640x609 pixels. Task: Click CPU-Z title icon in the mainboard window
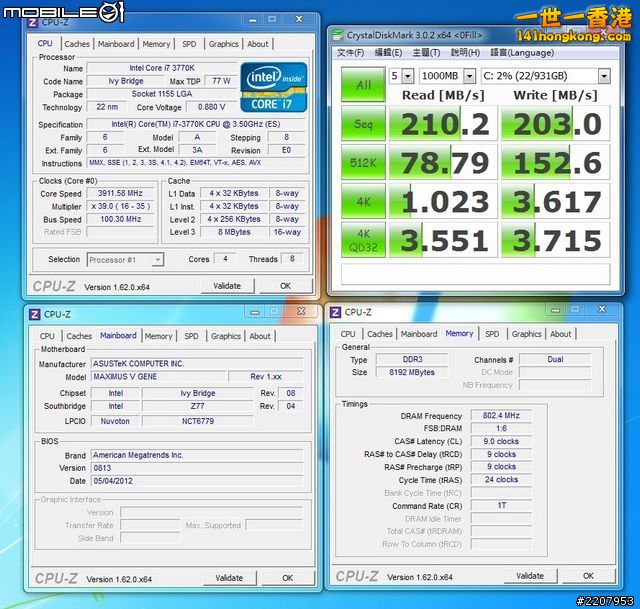[35, 314]
